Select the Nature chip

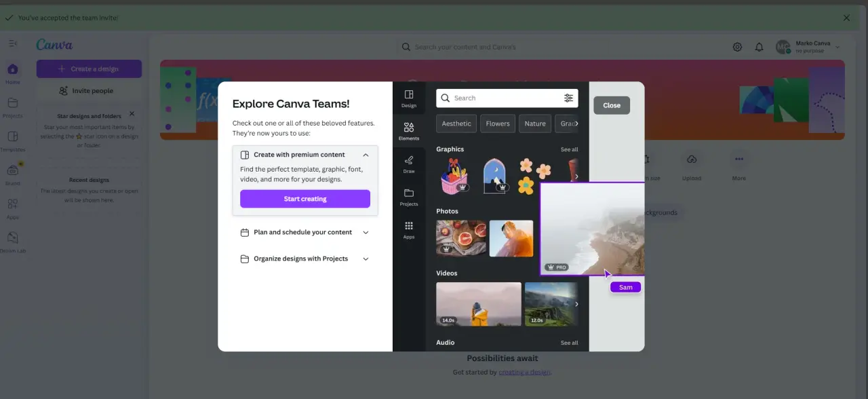click(x=535, y=123)
